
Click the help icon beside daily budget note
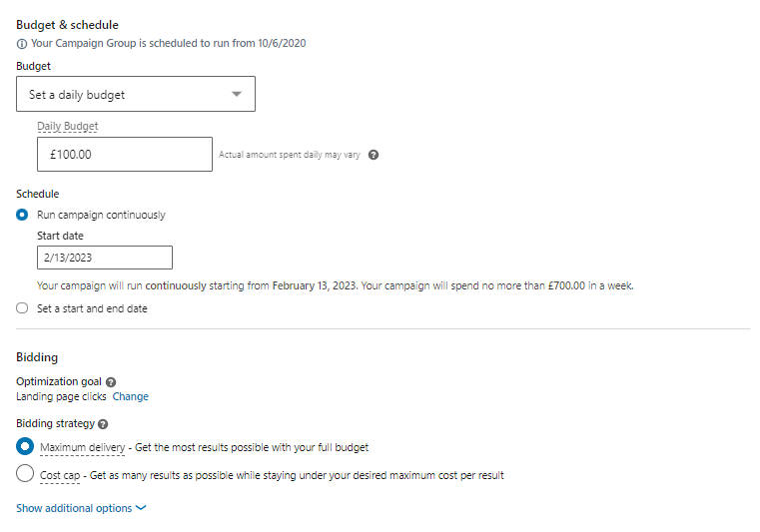point(374,155)
